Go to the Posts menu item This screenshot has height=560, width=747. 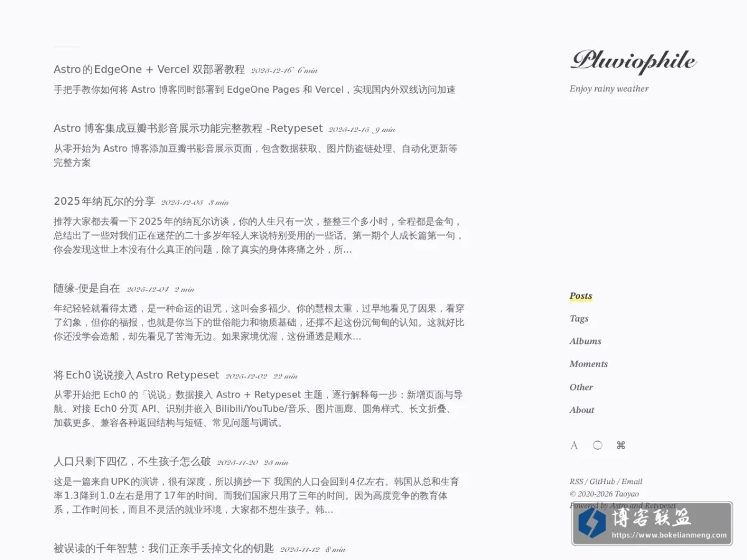581,296
